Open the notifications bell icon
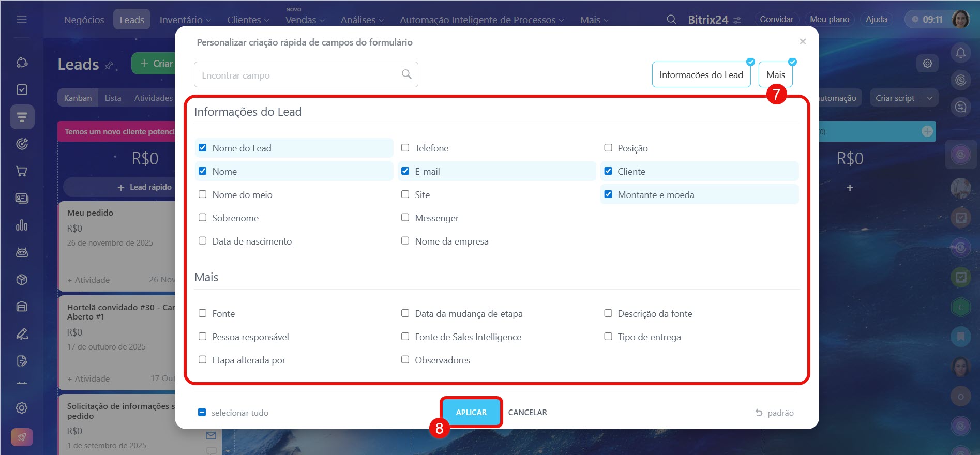Image resolution: width=980 pixels, height=455 pixels. [x=960, y=53]
